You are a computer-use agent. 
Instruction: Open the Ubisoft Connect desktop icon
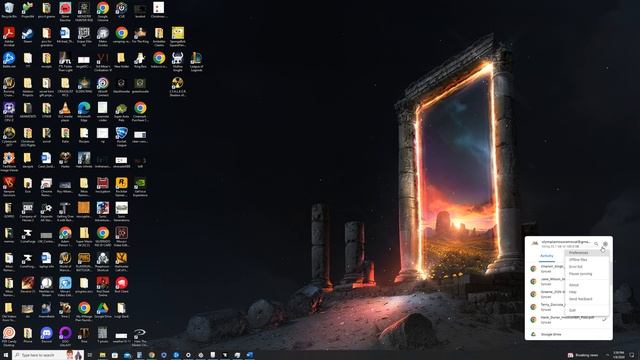pyautogui.click(x=103, y=86)
